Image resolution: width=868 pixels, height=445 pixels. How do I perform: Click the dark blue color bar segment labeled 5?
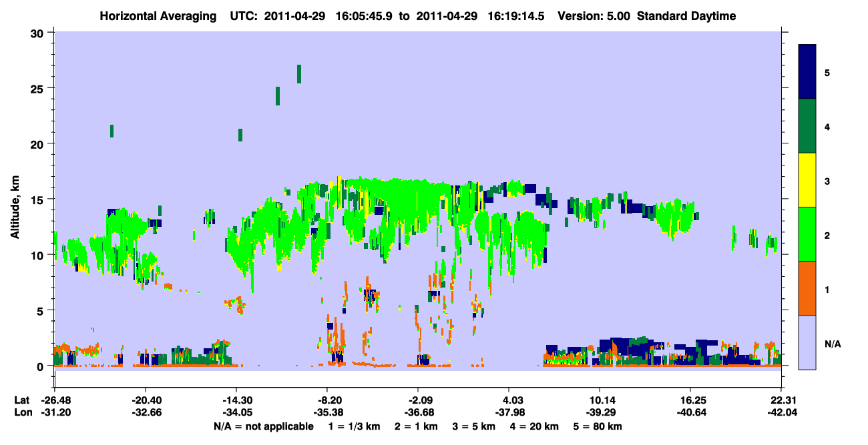point(807,71)
